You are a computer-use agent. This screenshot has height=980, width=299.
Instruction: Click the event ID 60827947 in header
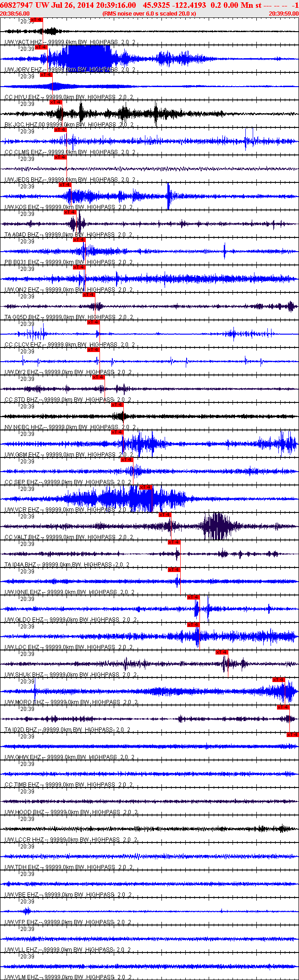(x=16, y=5)
